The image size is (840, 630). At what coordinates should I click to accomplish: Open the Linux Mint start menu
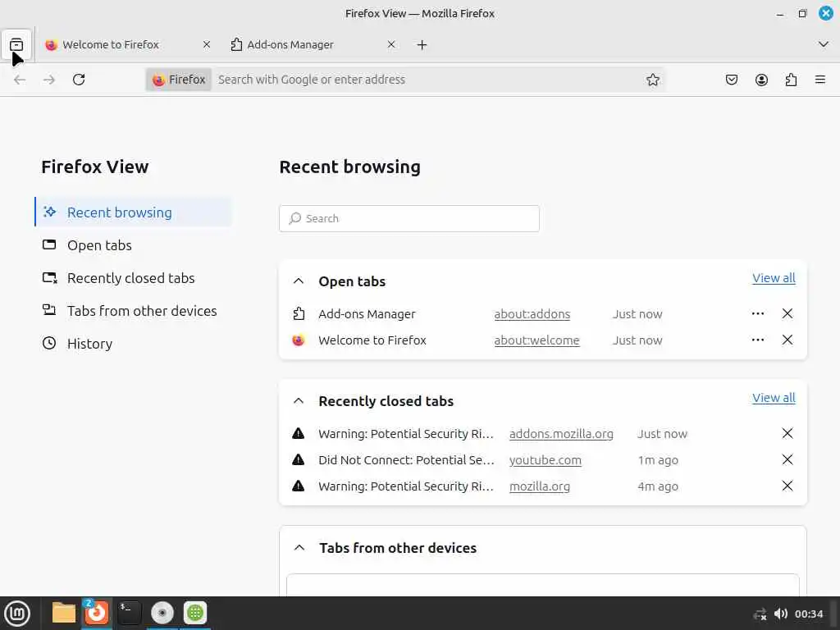[x=17, y=613]
